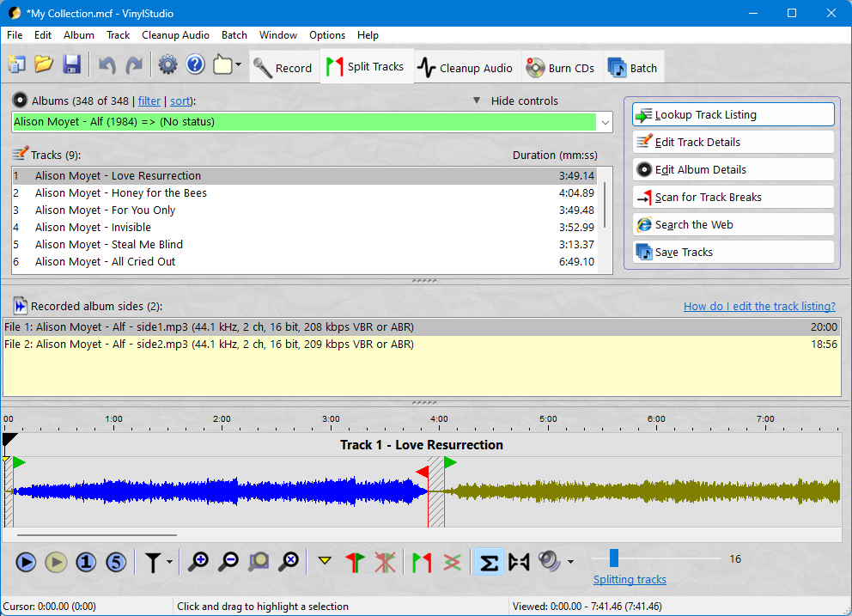The height and width of the screenshot is (616, 852).
Task: Redo using the toolbar redo arrow
Action: (134, 65)
